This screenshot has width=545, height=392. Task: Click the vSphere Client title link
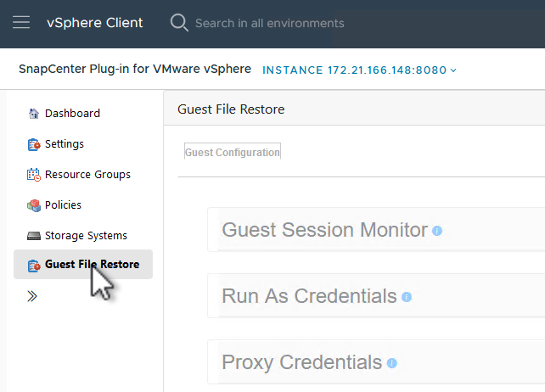coord(95,23)
